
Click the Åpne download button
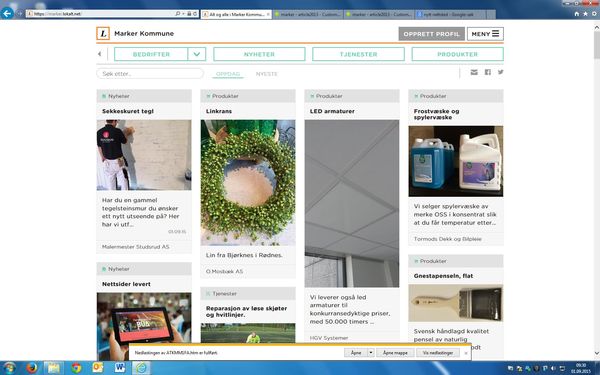coord(356,353)
